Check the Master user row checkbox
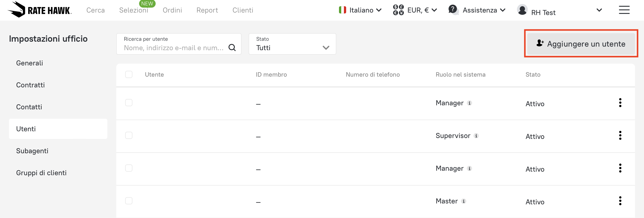This screenshot has height=218, width=644. tap(129, 201)
